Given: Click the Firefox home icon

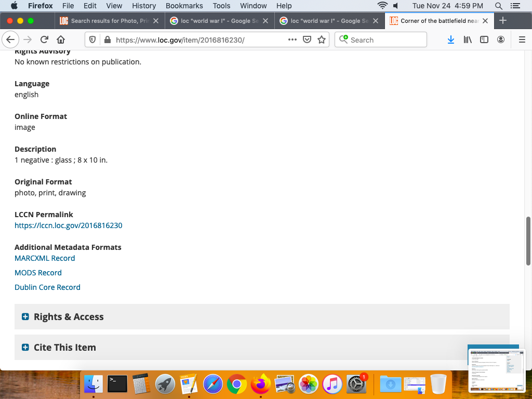Looking at the screenshot, I should (x=61, y=40).
